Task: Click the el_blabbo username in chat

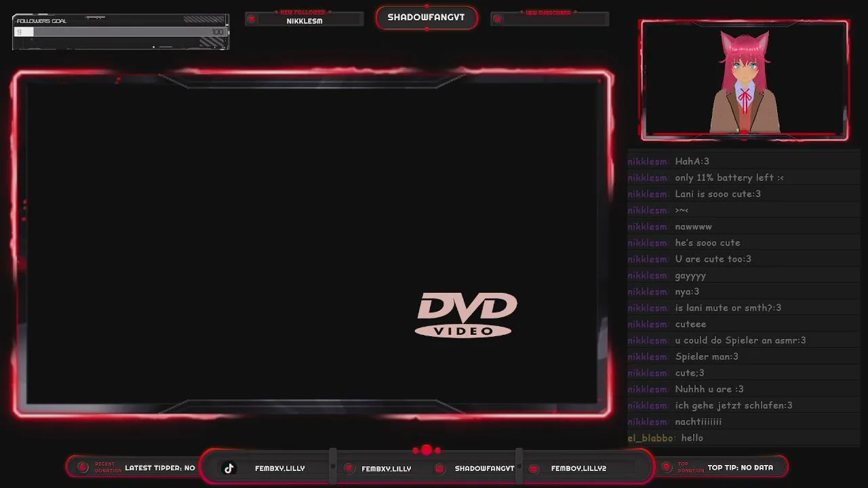Action: coord(651,438)
